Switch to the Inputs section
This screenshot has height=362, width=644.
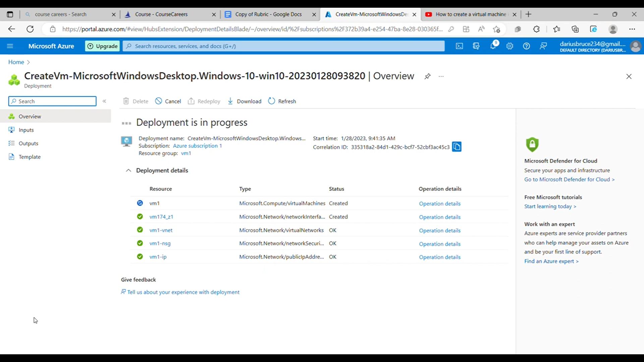[x=25, y=130]
